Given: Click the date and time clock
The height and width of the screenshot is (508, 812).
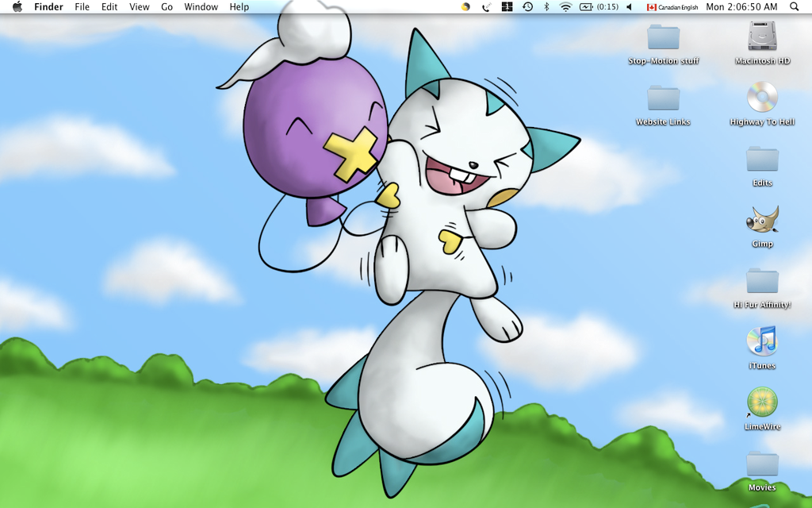Looking at the screenshot, I should pos(741,7).
